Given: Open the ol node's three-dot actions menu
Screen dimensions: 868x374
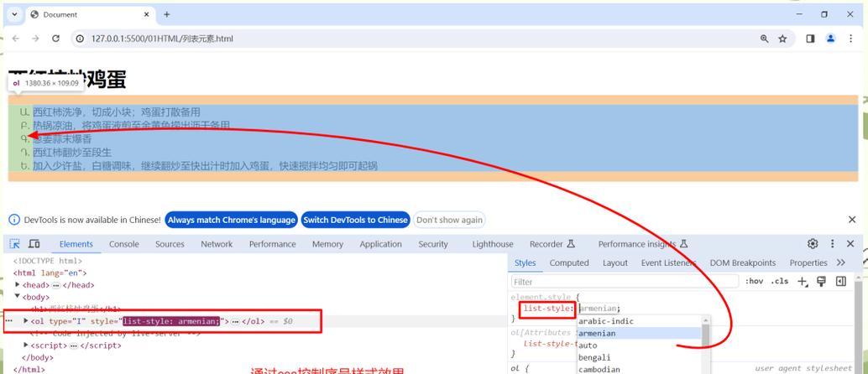Looking at the screenshot, I should coord(8,321).
